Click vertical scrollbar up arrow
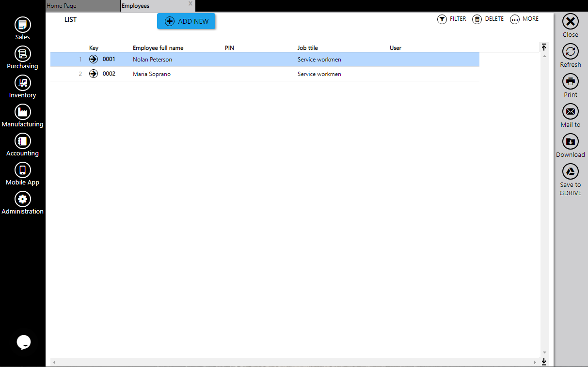The height and width of the screenshot is (367, 588). 544,57
